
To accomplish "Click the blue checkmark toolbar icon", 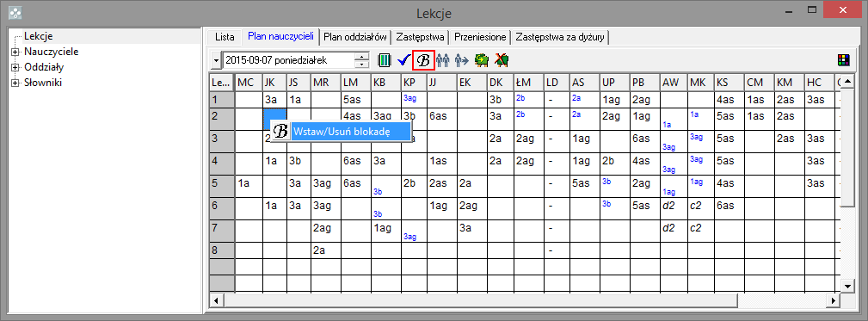I will pyautogui.click(x=403, y=59).
